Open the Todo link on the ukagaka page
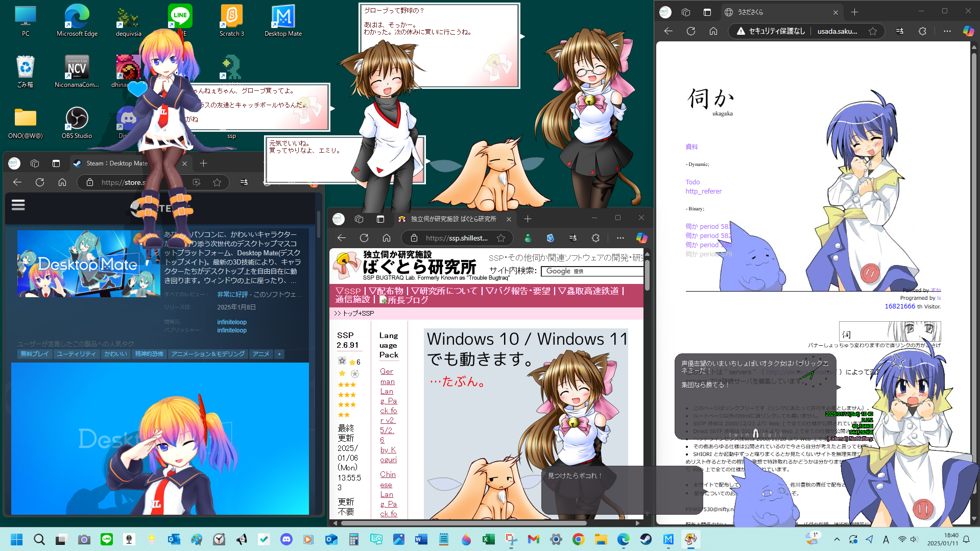980x551 pixels. (x=692, y=182)
